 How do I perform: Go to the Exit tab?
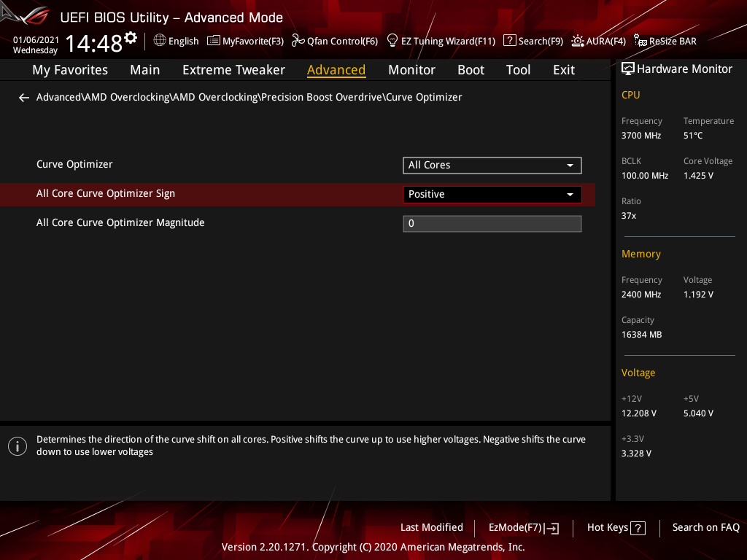tap(564, 70)
